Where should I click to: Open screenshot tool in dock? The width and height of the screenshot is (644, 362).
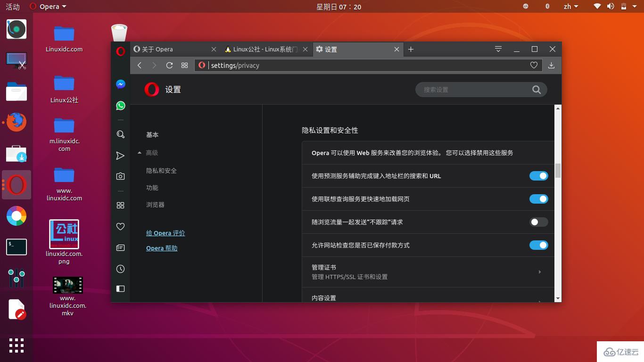(x=17, y=61)
